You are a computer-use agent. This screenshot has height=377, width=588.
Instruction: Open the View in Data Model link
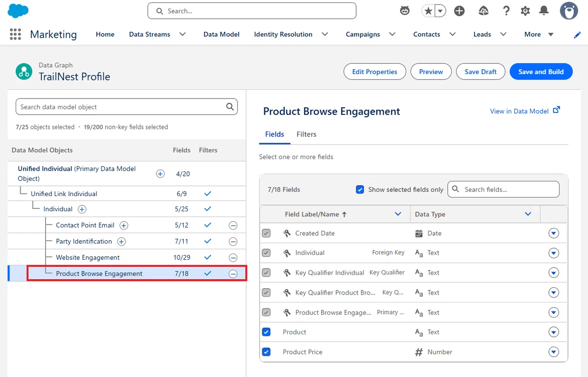tap(525, 111)
